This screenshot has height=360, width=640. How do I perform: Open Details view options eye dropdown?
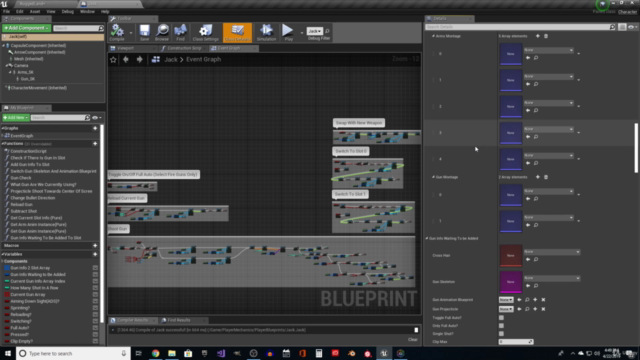[632, 27]
